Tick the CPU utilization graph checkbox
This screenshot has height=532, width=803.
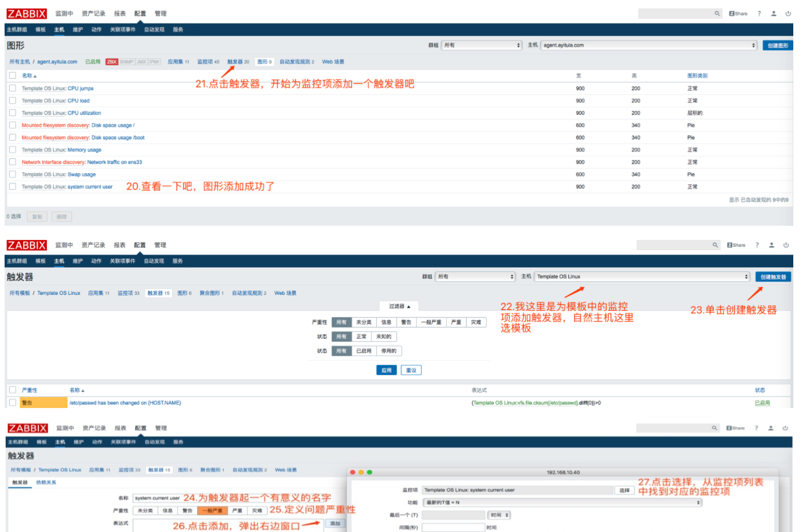coord(13,113)
